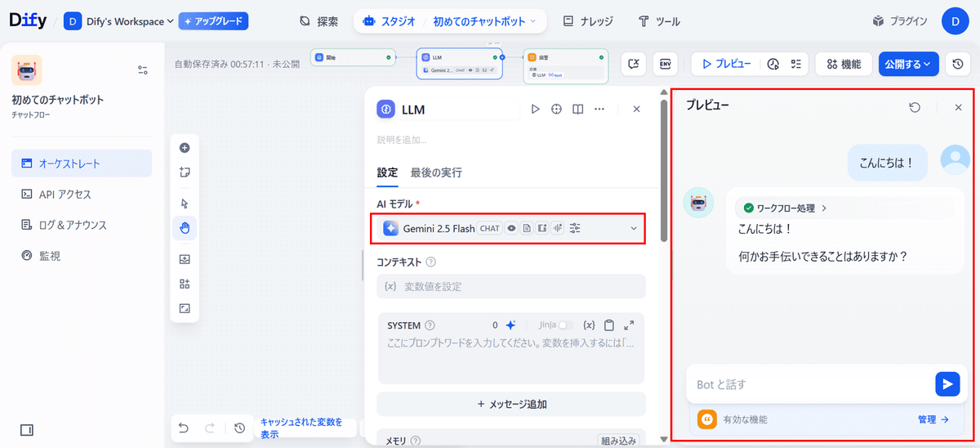Click the prompt generator sparkle icon

pyautogui.click(x=510, y=325)
